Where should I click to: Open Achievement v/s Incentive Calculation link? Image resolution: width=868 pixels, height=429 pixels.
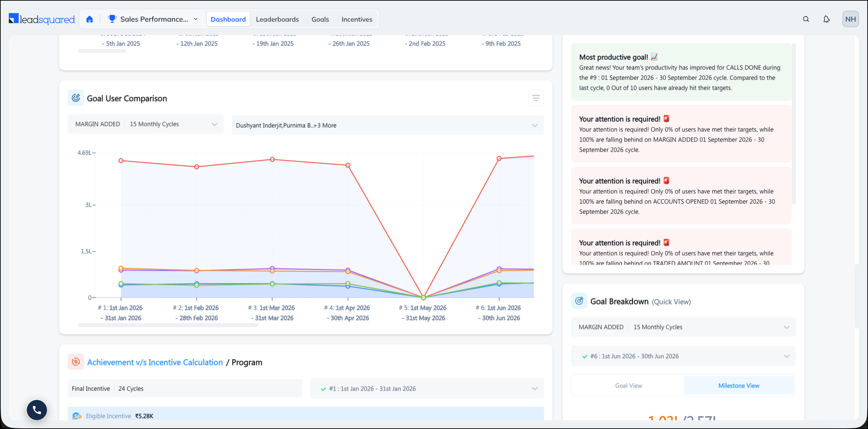(x=155, y=362)
